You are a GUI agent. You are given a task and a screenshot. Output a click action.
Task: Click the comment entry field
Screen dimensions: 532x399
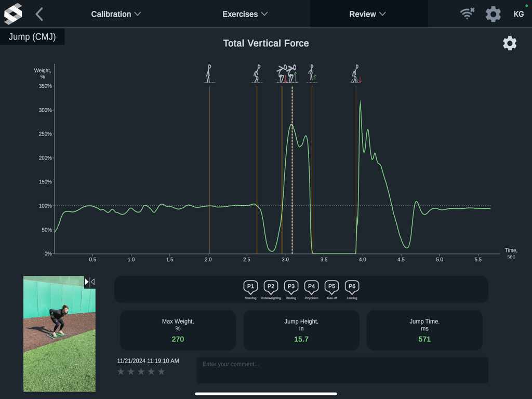point(342,370)
